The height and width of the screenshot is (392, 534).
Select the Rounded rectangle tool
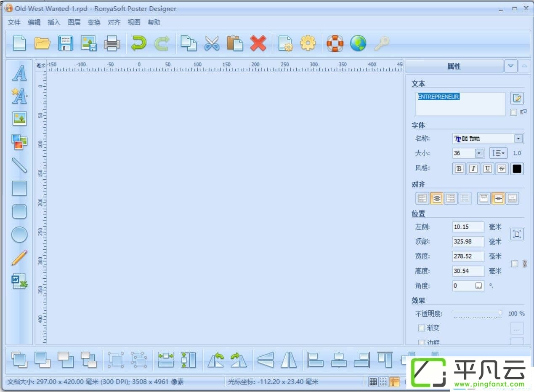19,211
